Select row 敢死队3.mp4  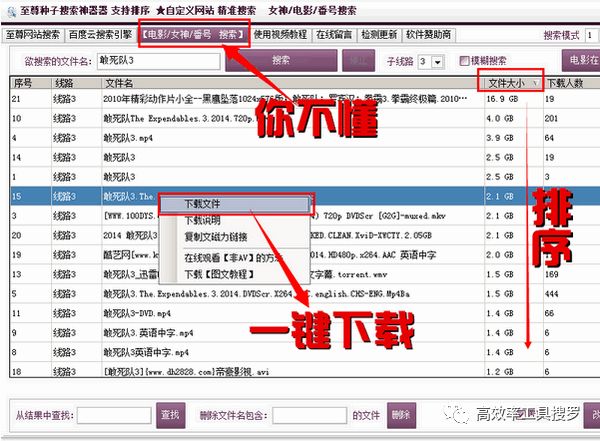[x=305, y=138]
